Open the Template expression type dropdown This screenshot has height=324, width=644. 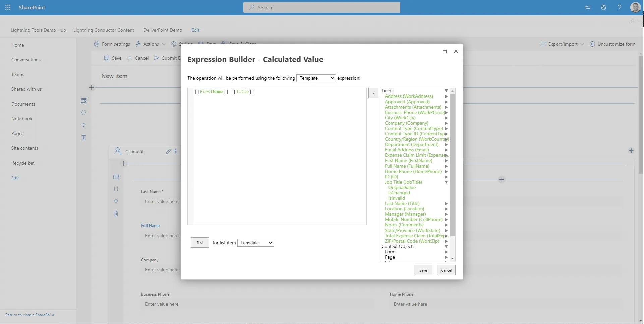[x=315, y=78]
